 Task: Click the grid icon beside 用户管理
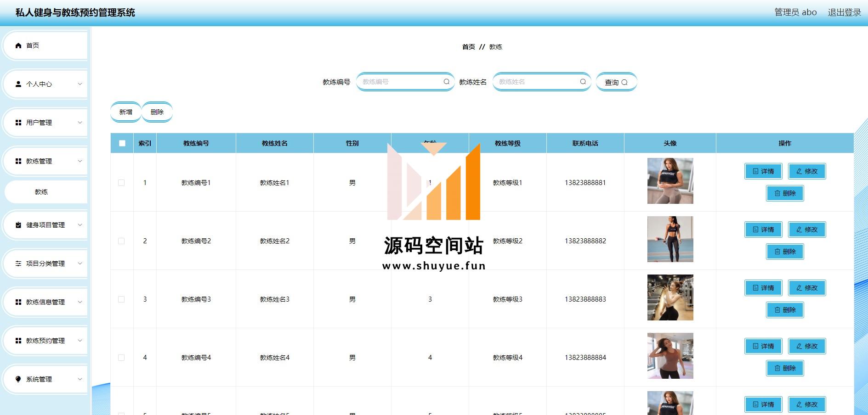(18, 123)
